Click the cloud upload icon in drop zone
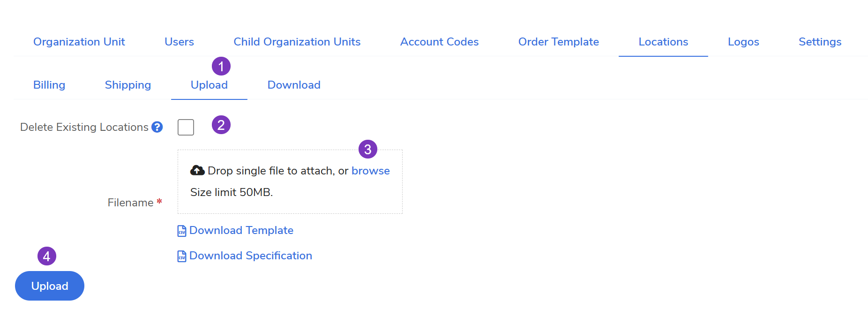 point(197,170)
